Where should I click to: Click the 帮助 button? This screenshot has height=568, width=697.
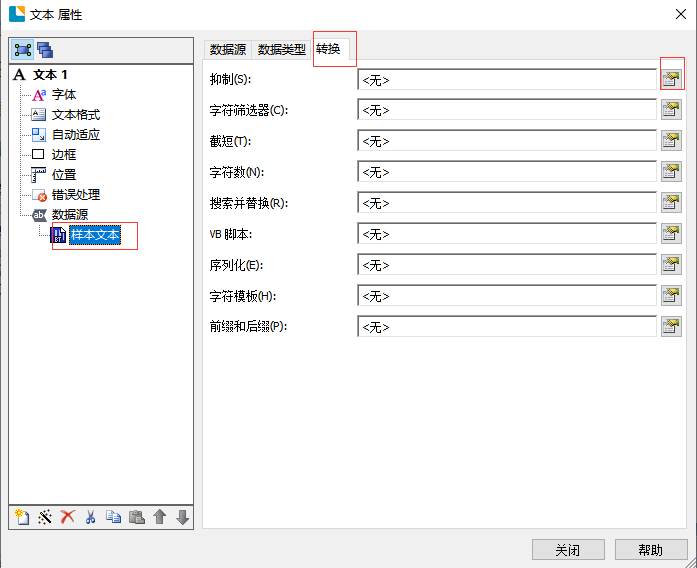tap(650, 549)
